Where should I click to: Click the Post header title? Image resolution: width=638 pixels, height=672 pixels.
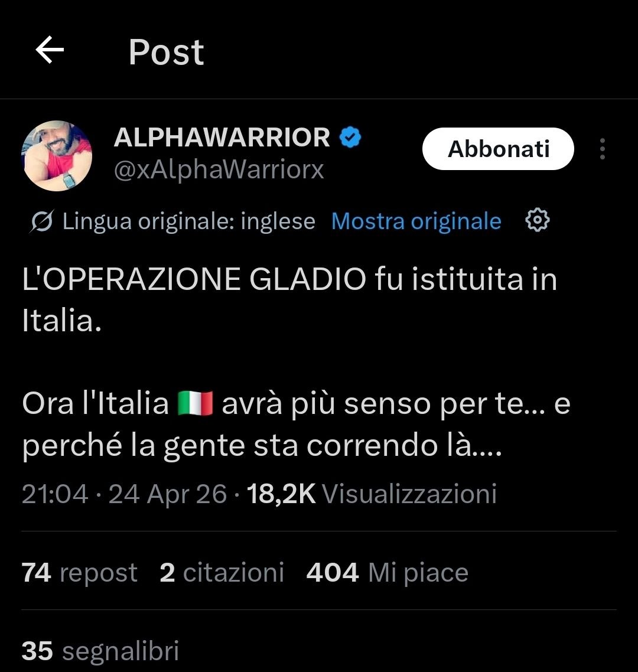[167, 52]
